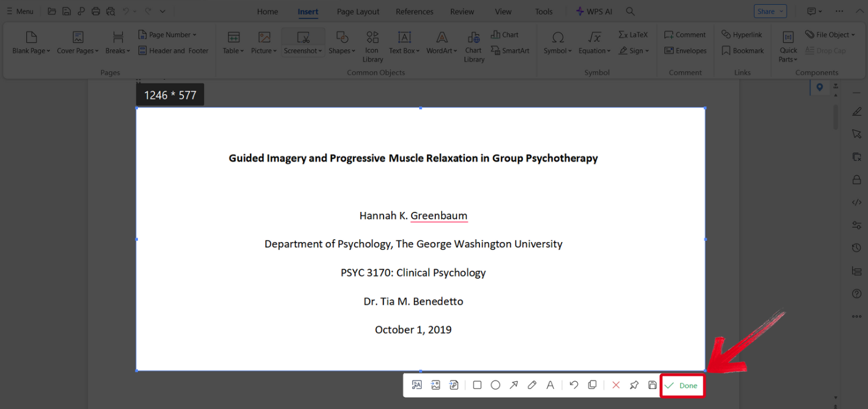Click the history clock icon in sidebar
This screenshot has width=868, height=409.
tap(857, 248)
